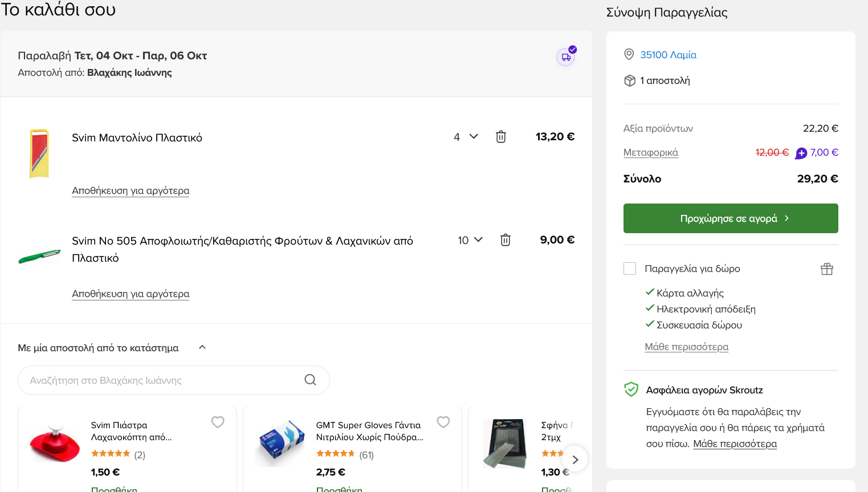The image size is (868, 492).
Task: Click the 9,00 € price of peeler
Action: click(x=557, y=240)
